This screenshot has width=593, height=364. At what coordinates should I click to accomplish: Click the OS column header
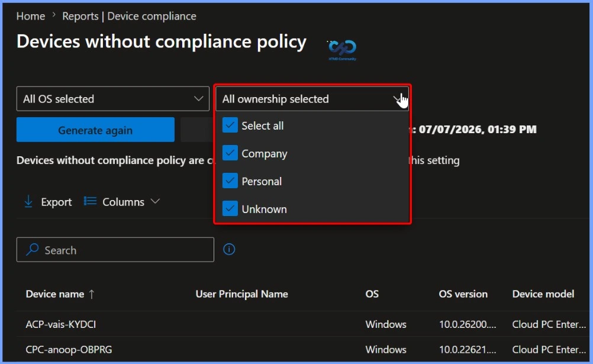(372, 294)
